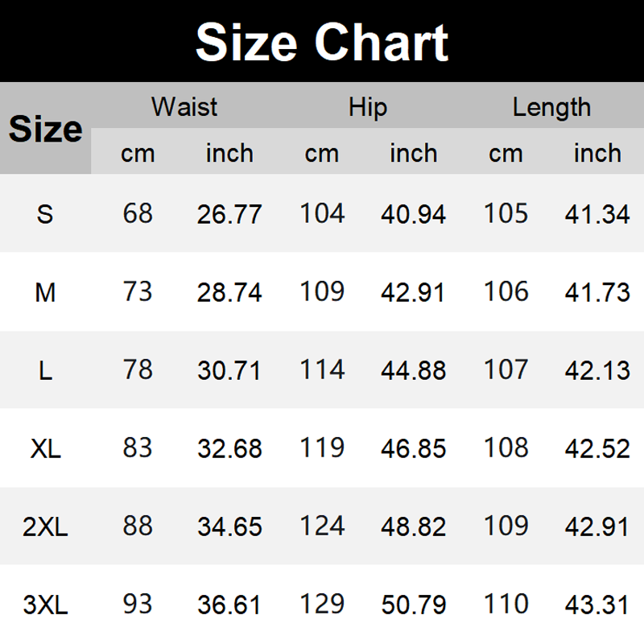
Task: Click the S size row label
Action: (45, 214)
